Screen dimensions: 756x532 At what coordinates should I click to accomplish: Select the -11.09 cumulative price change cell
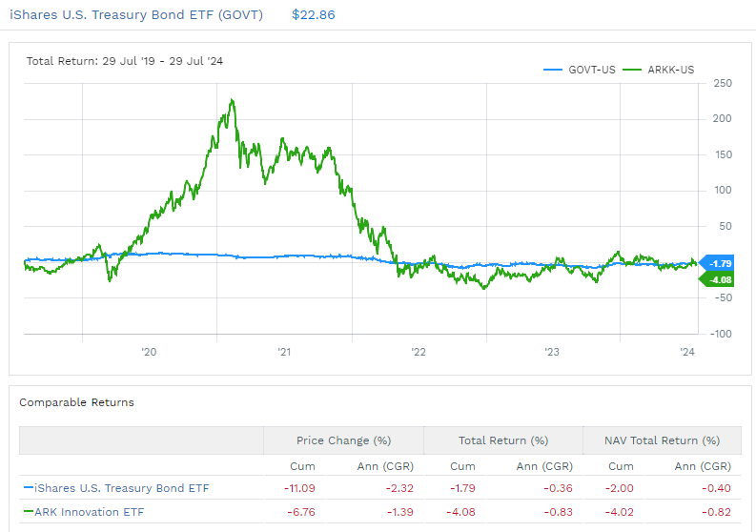point(299,488)
